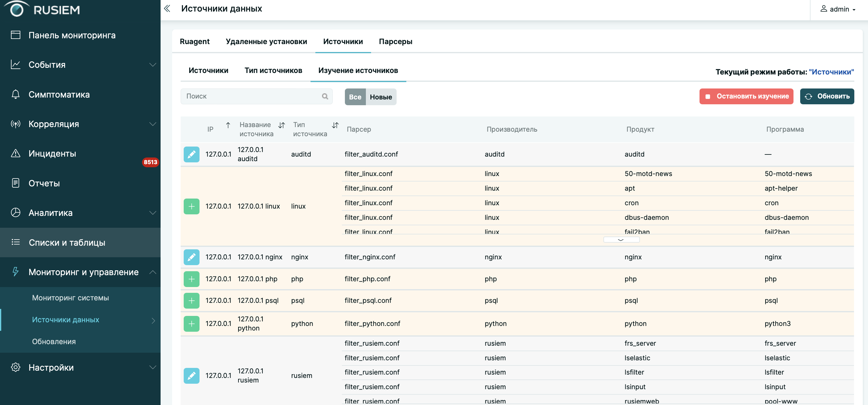Toggle sort on Тип источника column
Viewport: 868px width, 405px height.
pos(335,125)
